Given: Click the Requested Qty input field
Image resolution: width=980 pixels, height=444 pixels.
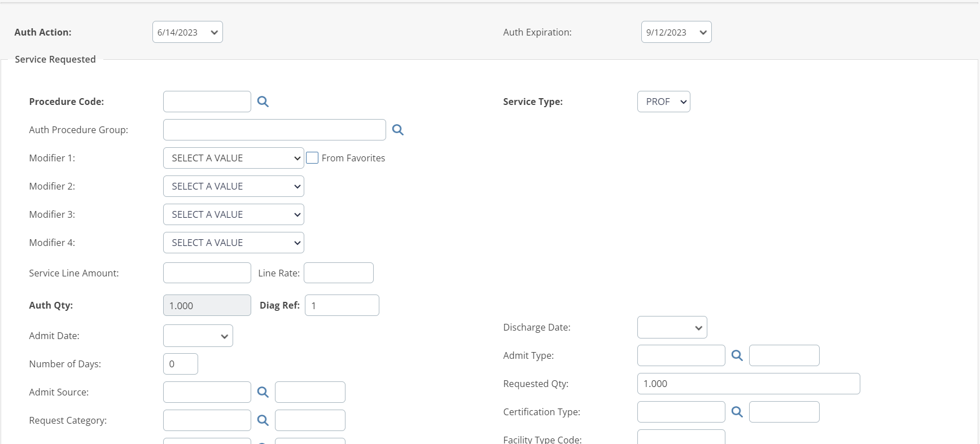Looking at the screenshot, I should 748,384.
